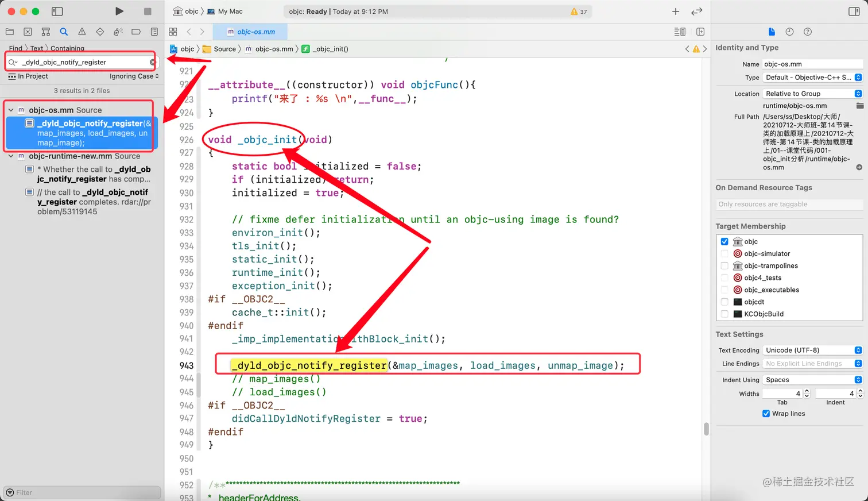The width and height of the screenshot is (868, 501).
Task: Click Find in search mode path
Action: click(x=15, y=48)
